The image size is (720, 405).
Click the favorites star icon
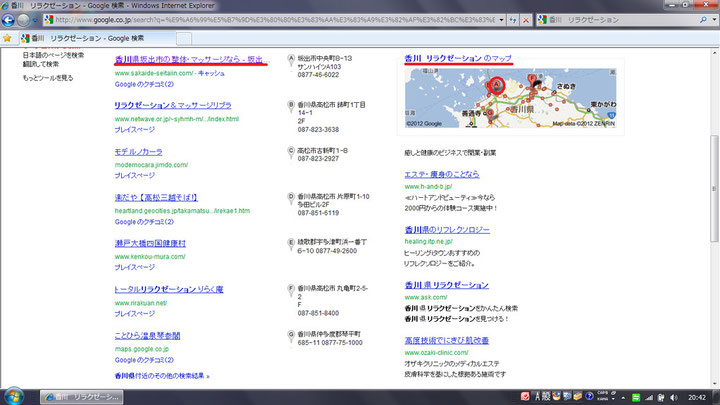8,38
